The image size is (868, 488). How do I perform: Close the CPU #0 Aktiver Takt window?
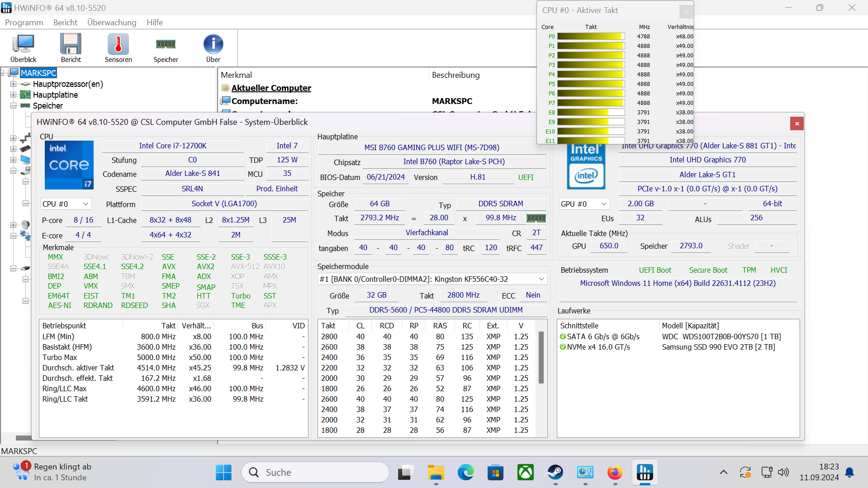[x=686, y=11]
